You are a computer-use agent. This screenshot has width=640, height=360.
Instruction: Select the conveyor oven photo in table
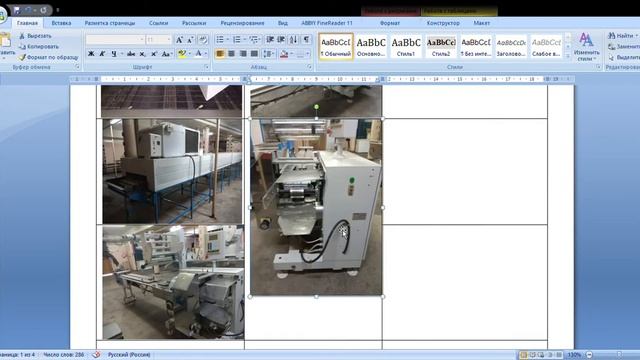point(172,171)
